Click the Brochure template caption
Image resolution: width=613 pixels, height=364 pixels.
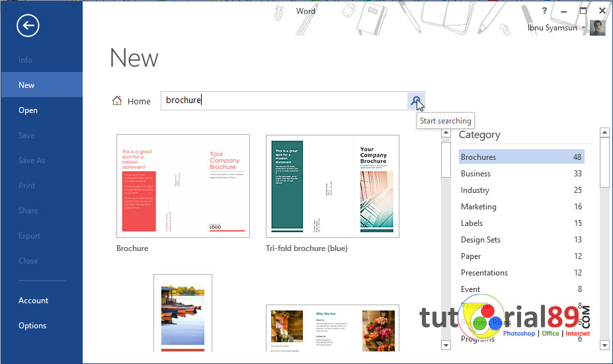tap(132, 248)
